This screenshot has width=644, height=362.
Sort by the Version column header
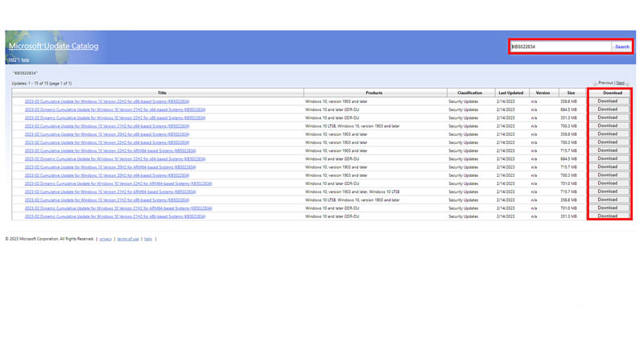(543, 93)
